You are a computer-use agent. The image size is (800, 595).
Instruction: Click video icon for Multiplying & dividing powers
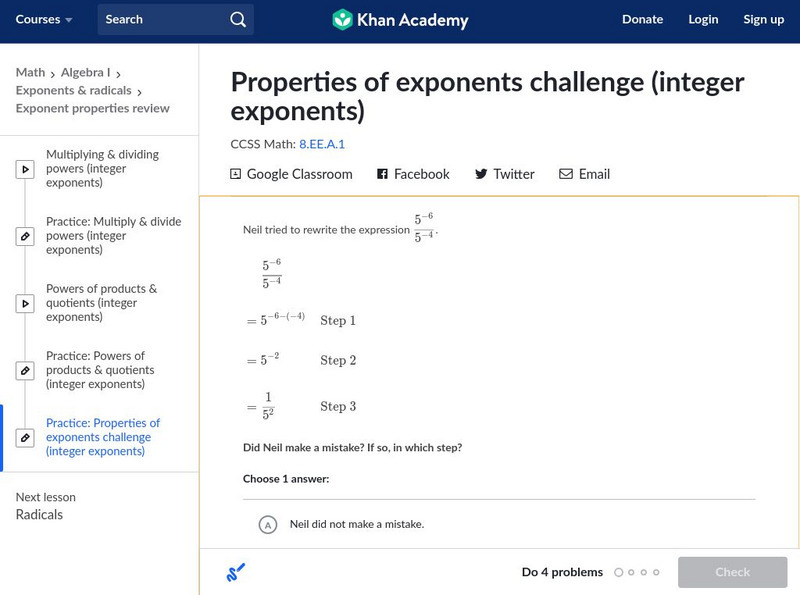25,169
